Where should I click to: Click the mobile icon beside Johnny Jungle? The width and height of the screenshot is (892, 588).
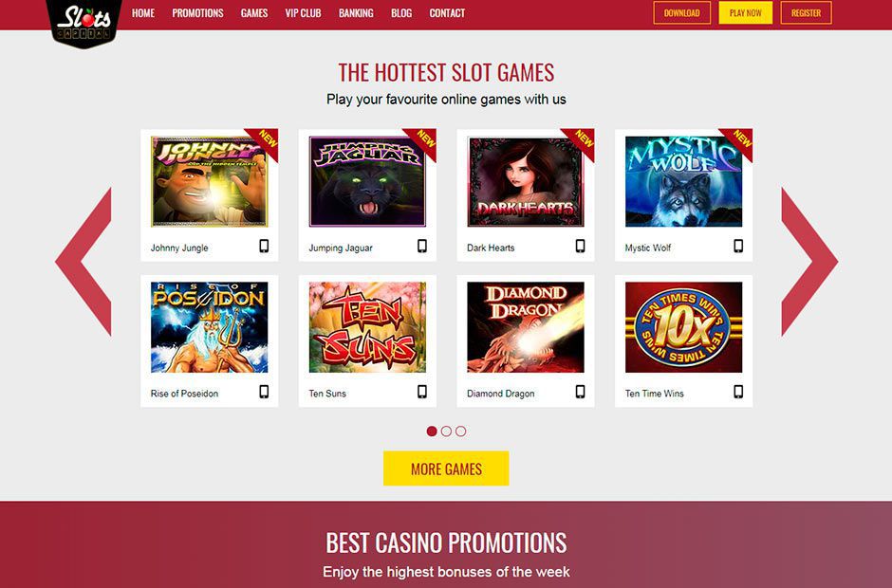pyautogui.click(x=264, y=246)
